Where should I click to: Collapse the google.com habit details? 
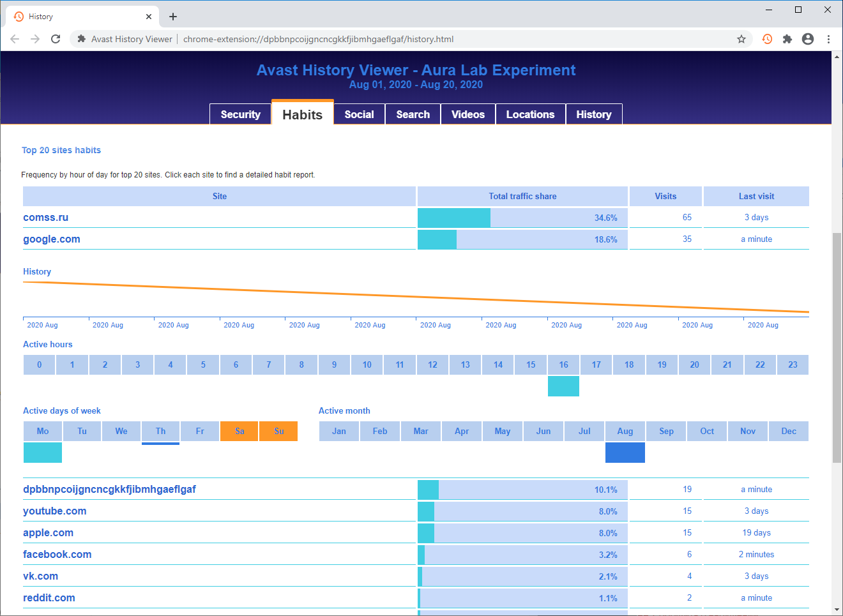click(x=52, y=239)
